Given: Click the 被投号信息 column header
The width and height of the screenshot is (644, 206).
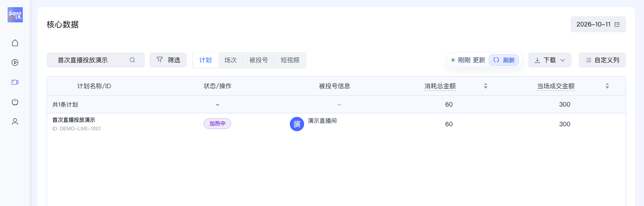Looking at the screenshot, I should [335, 86].
